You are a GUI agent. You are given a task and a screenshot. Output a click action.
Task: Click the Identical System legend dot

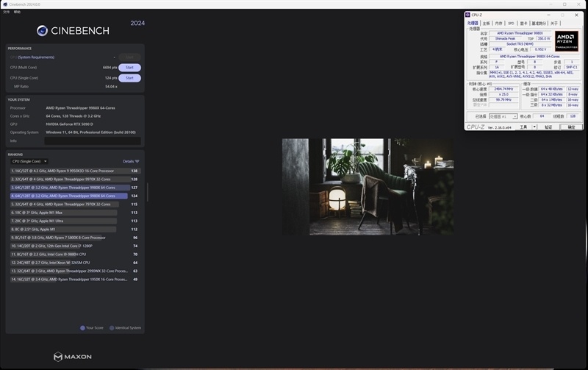(x=112, y=328)
